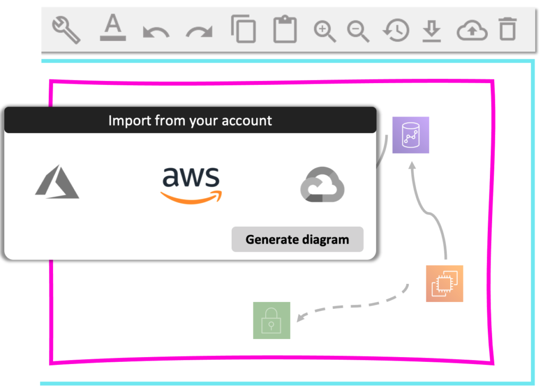This screenshot has width=543, height=392.
Task: Click the Import from your account header
Action: click(190, 120)
